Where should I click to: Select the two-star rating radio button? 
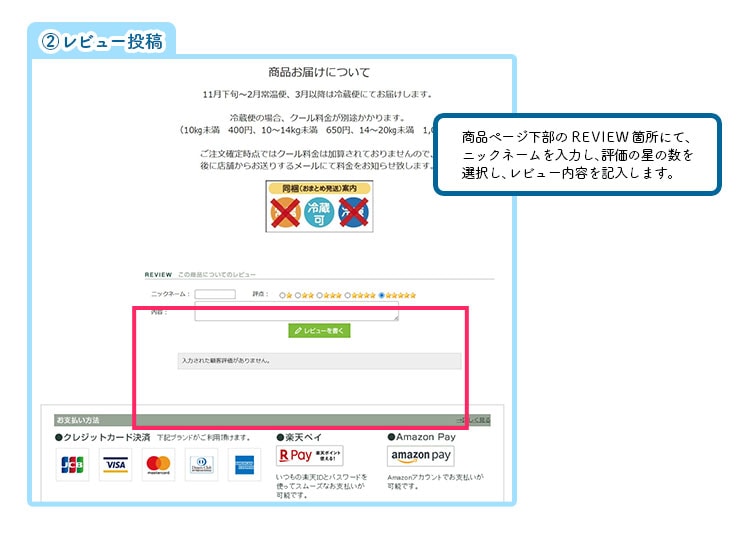pyautogui.click(x=297, y=295)
